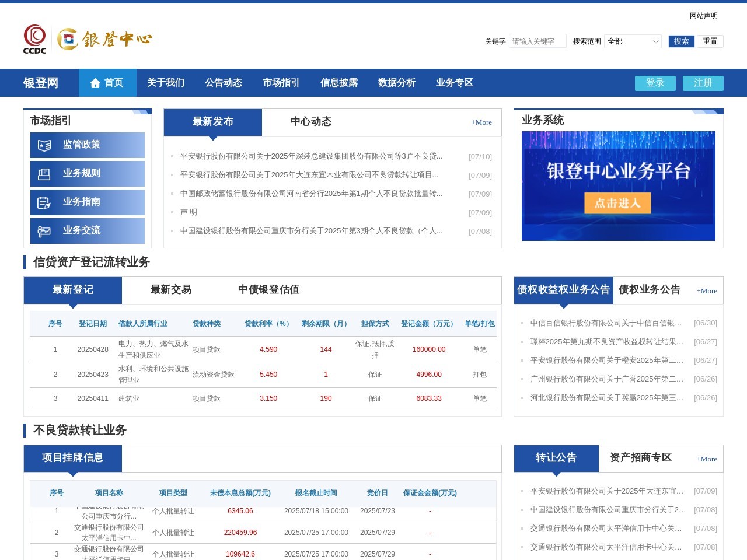Select the 监管政策 shield-book icon

tap(44, 145)
